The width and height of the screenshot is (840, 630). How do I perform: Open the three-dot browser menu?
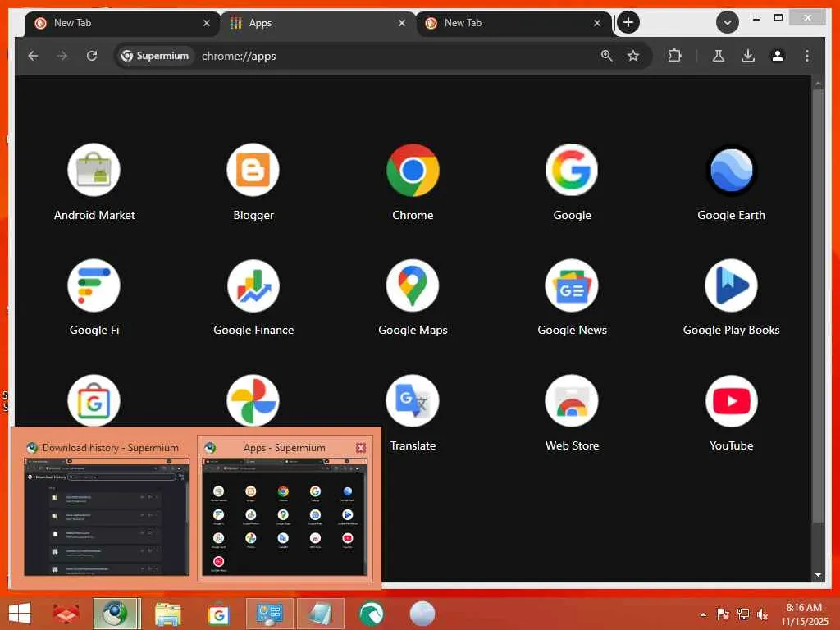pos(807,56)
